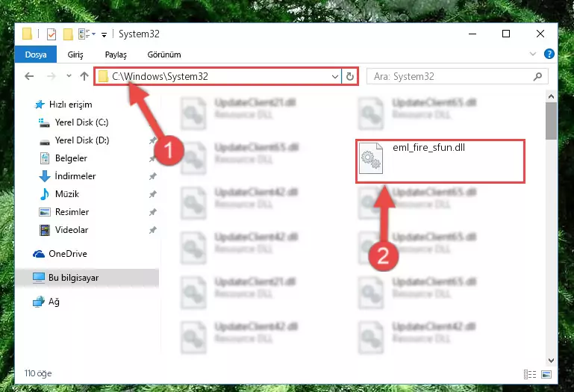The width and height of the screenshot is (574, 392).
Task: Refresh the System32 folder view
Action: click(x=350, y=77)
